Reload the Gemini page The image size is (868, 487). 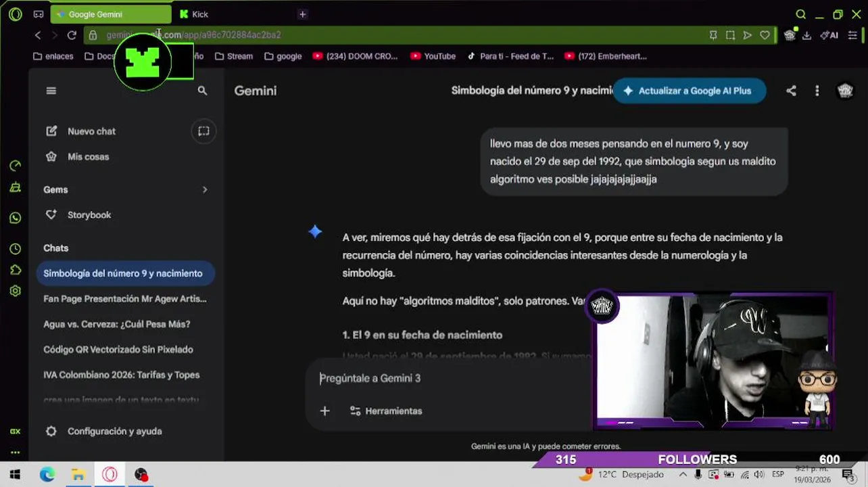point(72,35)
